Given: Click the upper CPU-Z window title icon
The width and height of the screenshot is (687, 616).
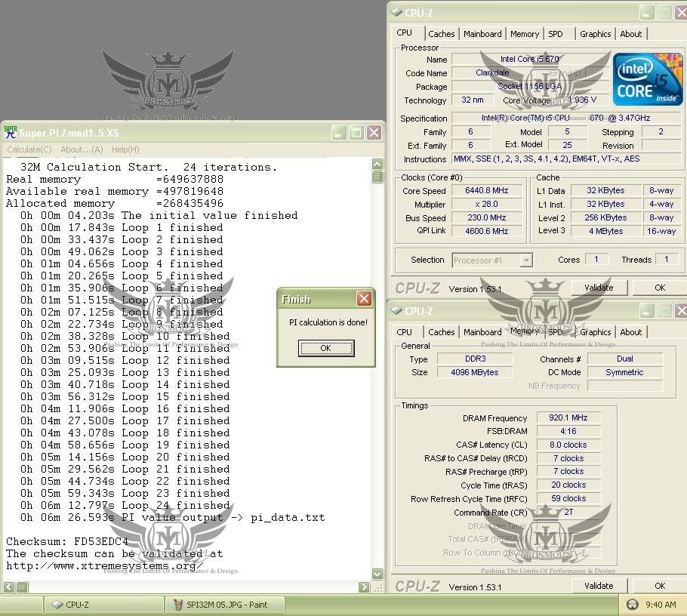Looking at the screenshot, I should (x=396, y=12).
